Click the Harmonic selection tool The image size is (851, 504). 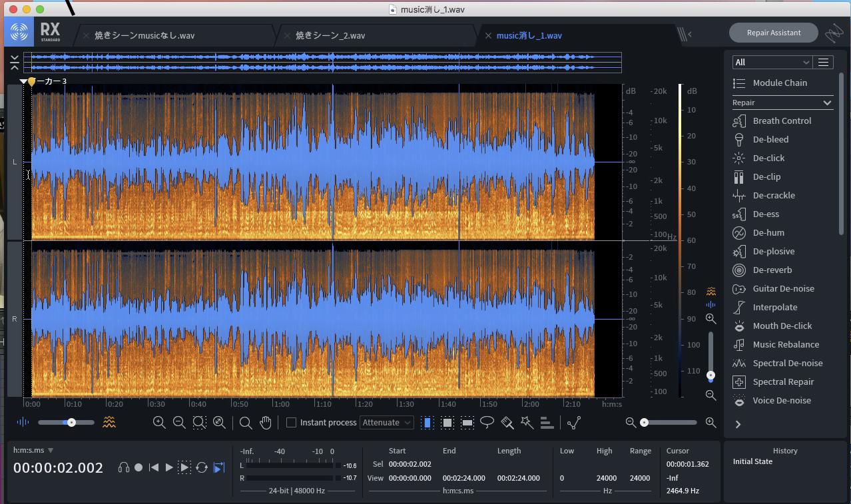pos(547,423)
